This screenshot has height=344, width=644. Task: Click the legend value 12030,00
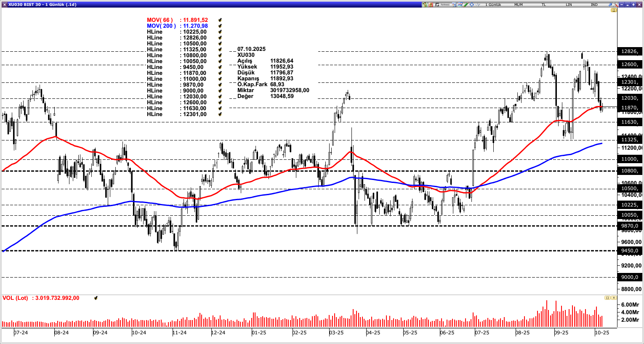[x=195, y=97]
